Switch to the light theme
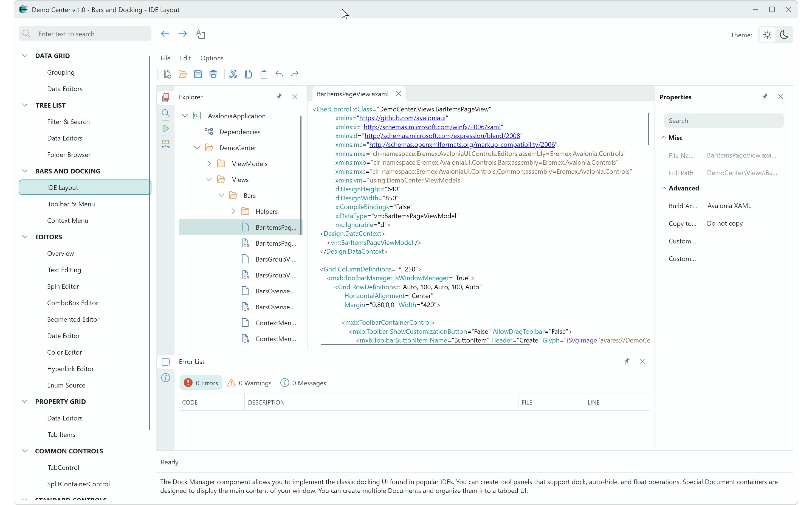This screenshot has width=812, height=505. click(768, 35)
